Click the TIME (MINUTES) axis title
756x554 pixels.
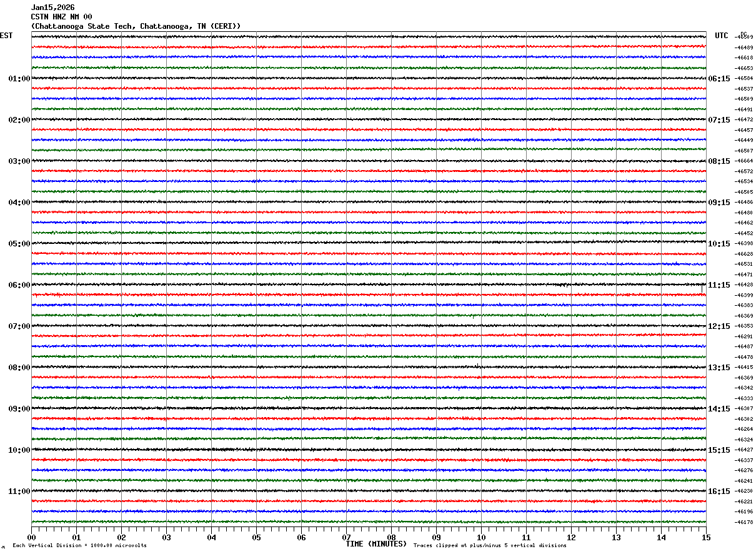376,544
